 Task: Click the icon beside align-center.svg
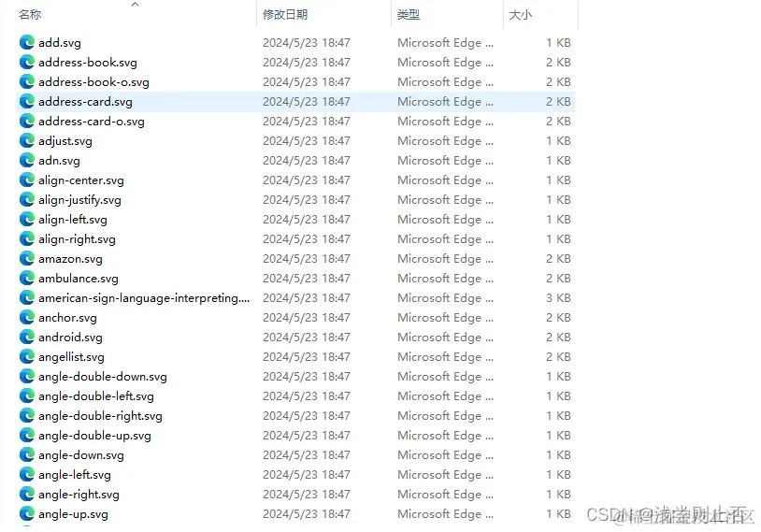[x=27, y=180]
